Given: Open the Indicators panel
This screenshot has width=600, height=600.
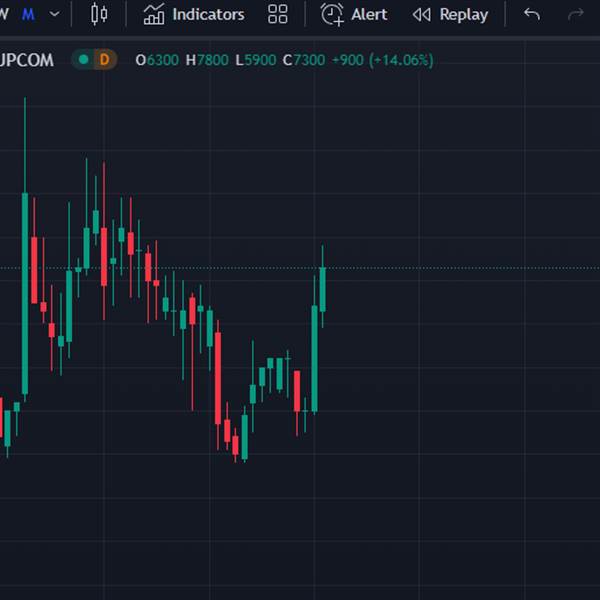Looking at the screenshot, I should [194, 15].
